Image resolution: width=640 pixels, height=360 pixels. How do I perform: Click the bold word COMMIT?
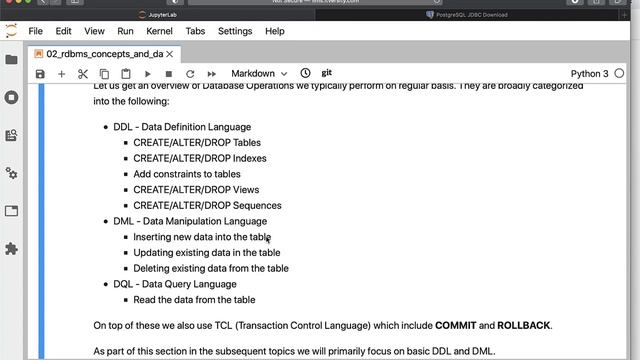pyautogui.click(x=456, y=325)
